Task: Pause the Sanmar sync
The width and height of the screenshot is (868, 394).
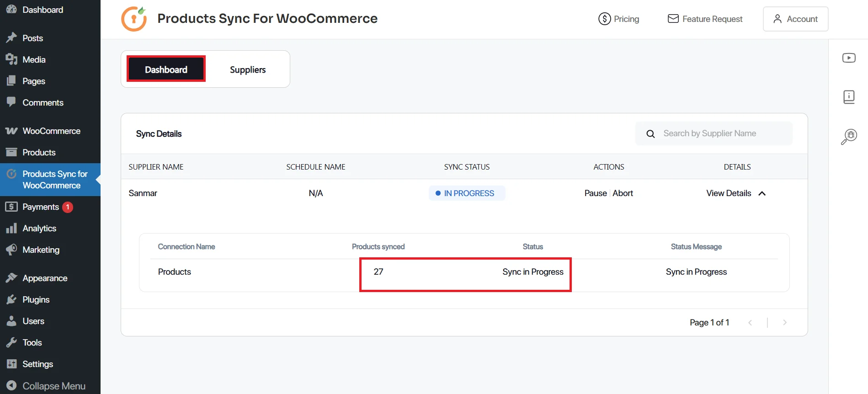Action: tap(596, 193)
